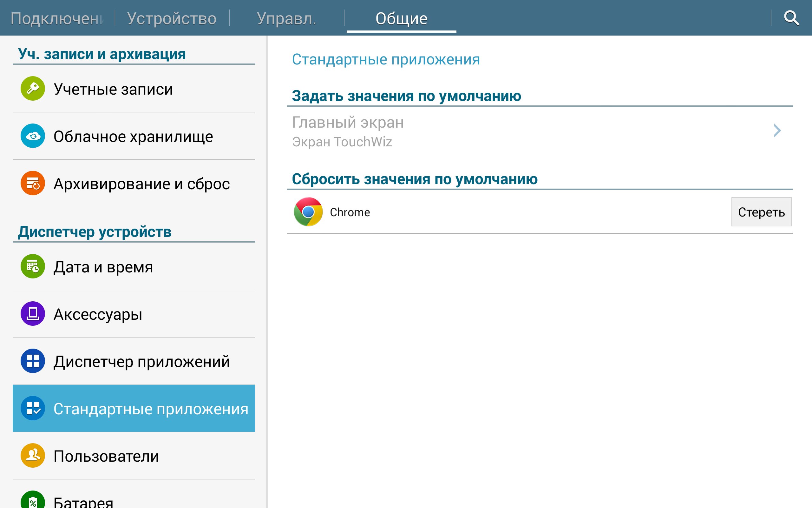
Task: Select Стандартные приложения in the sidebar
Action: pyautogui.click(x=134, y=409)
